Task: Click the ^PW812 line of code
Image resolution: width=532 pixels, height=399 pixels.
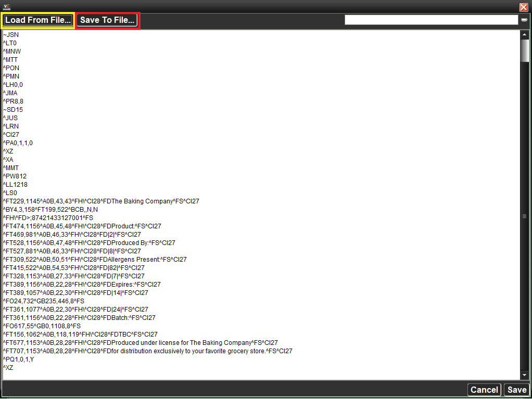Action: click(x=15, y=176)
